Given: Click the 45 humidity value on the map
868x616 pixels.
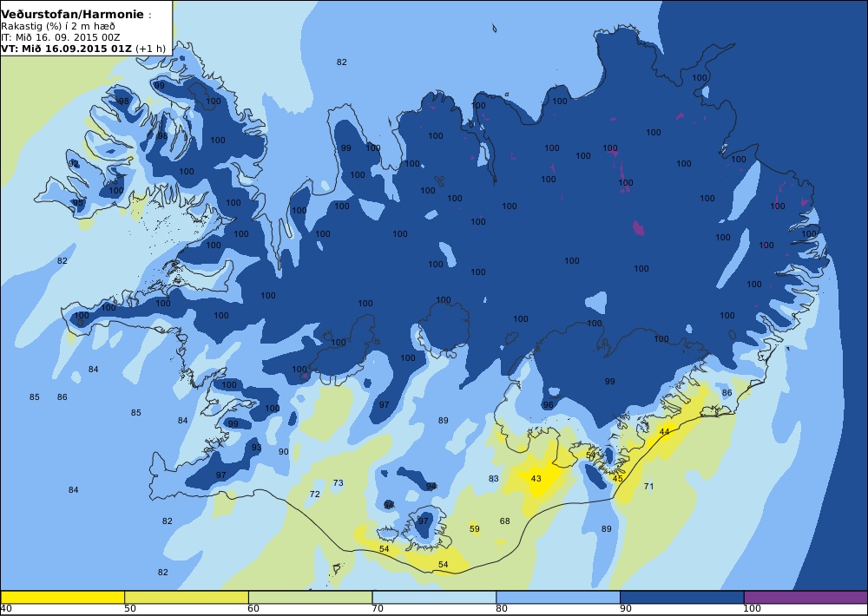Looking at the screenshot, I should point(618,478).
